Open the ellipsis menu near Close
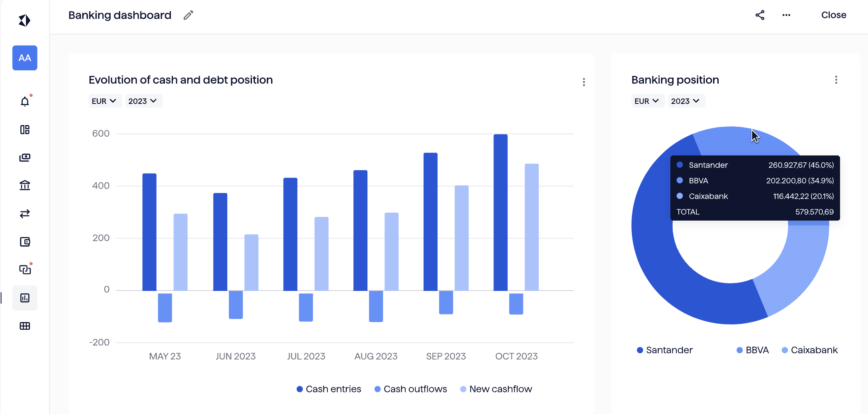Viewport: 868px width, 414px height. point(786,15)
